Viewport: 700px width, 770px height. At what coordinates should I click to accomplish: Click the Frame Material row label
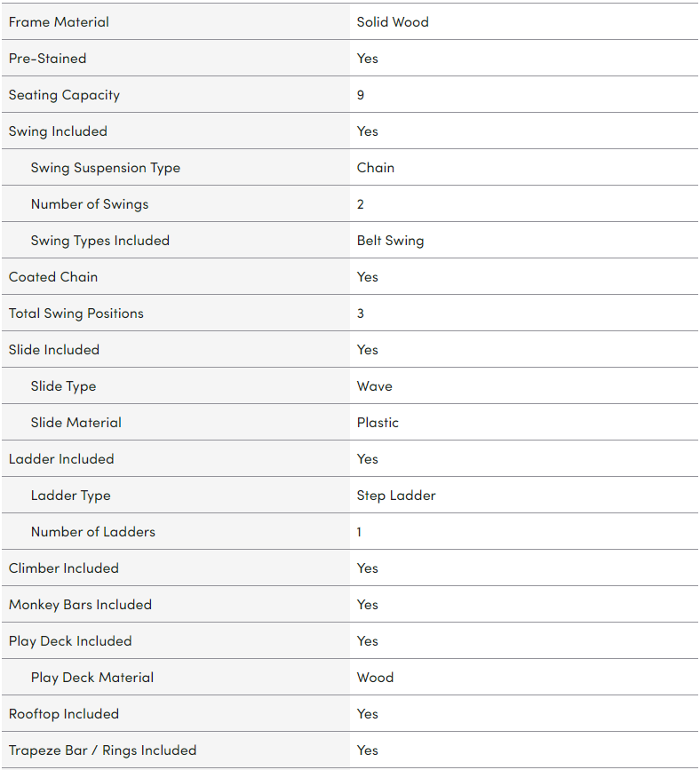(x=59, y=22)
